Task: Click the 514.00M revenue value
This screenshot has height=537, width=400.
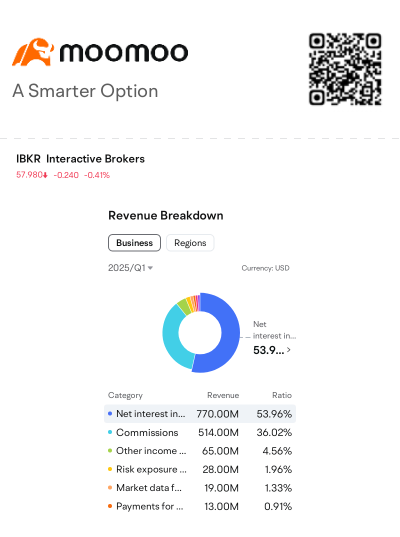Action: (218, 433)
